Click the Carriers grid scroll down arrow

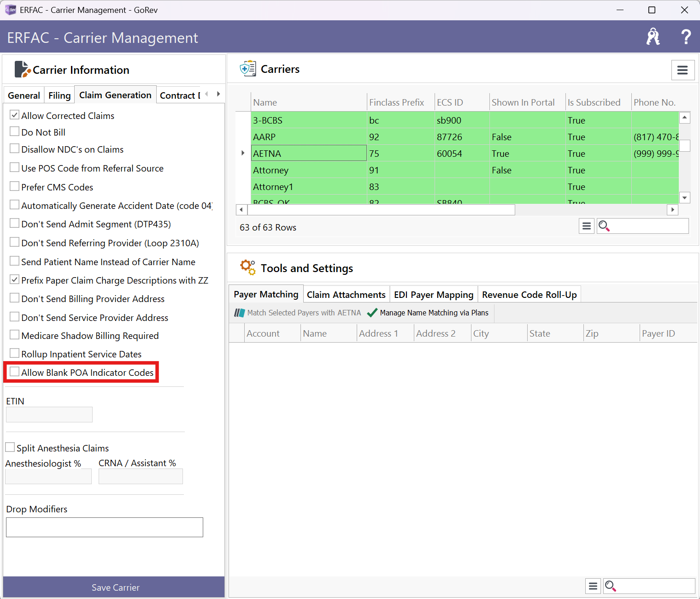(685, 198)
